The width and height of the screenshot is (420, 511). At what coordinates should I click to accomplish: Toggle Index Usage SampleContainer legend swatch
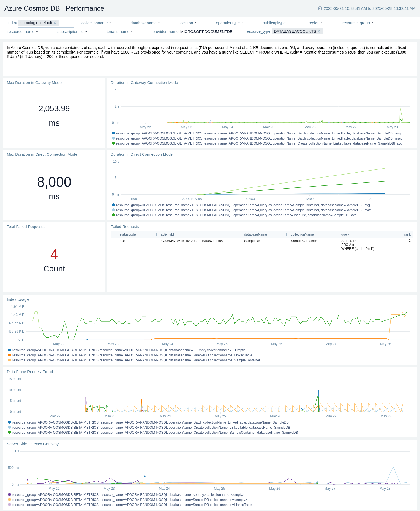coord(10,360)
